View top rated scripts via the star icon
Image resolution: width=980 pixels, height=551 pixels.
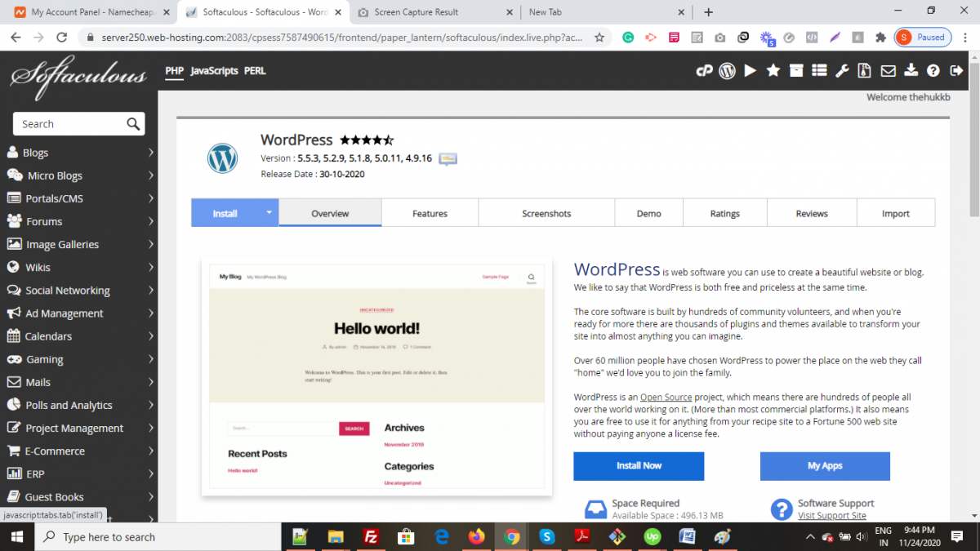[773, 71]
